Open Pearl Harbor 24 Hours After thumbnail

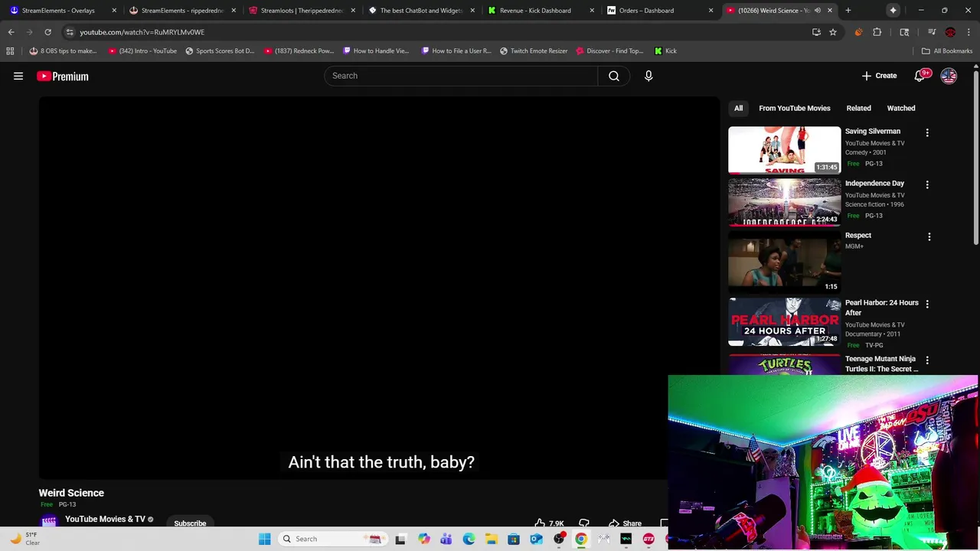click(x=784, y=322)
